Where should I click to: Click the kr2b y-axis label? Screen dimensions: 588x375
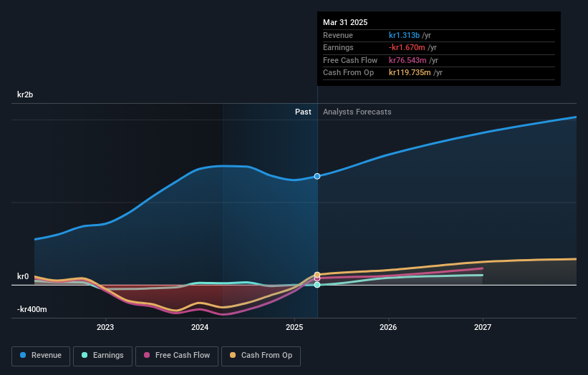tap(25, 94)
